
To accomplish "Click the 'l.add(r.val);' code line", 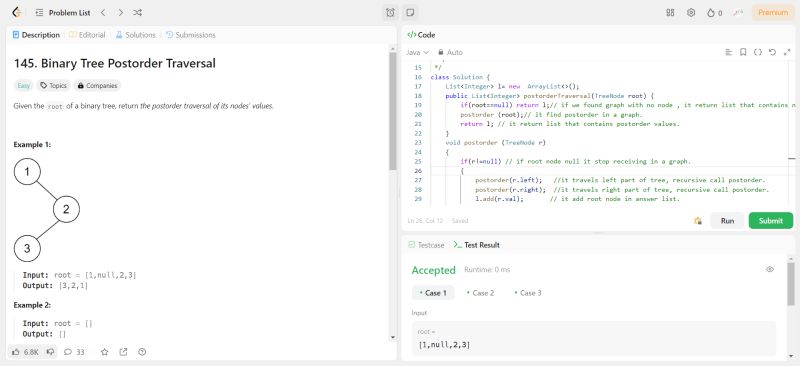I will pos(499,199).
